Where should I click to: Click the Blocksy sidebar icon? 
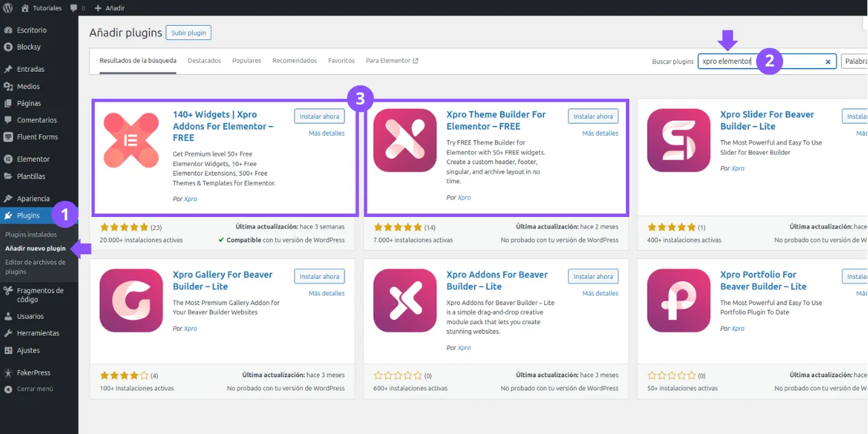pos(8,47)
